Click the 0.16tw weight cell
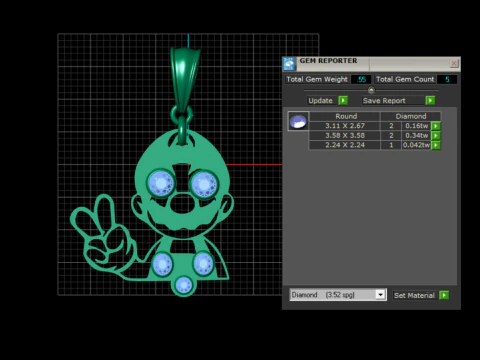 [416, 126]
